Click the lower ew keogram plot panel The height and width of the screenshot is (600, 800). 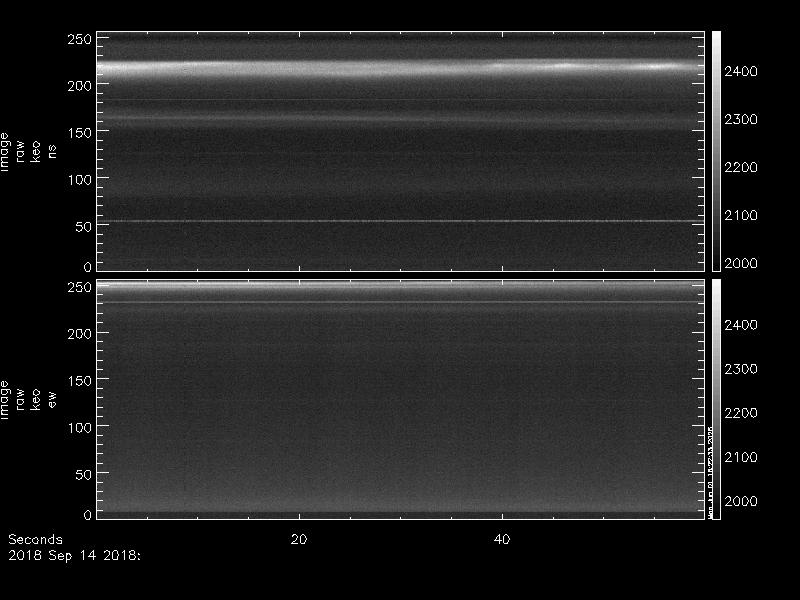click(401, 399)
